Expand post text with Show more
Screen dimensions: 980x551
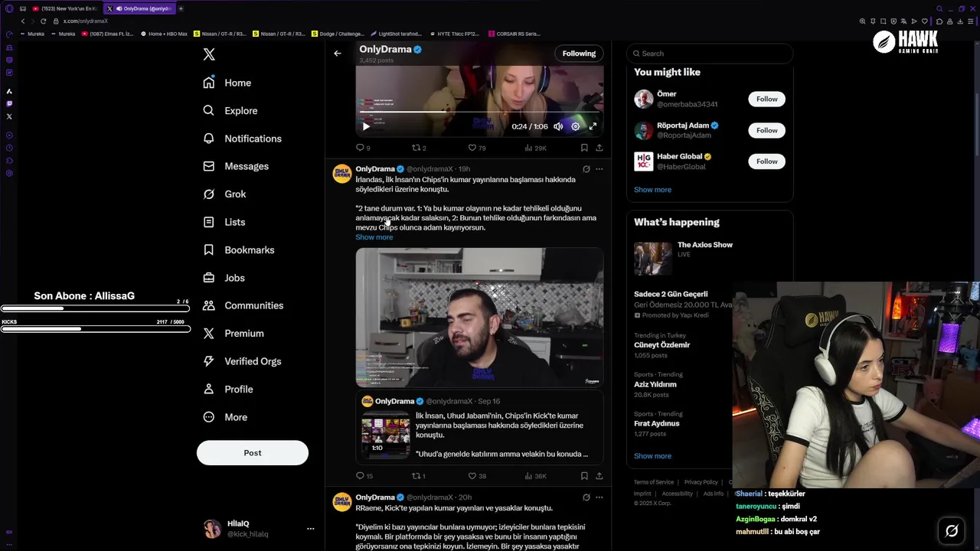click(x=374, y=237)
